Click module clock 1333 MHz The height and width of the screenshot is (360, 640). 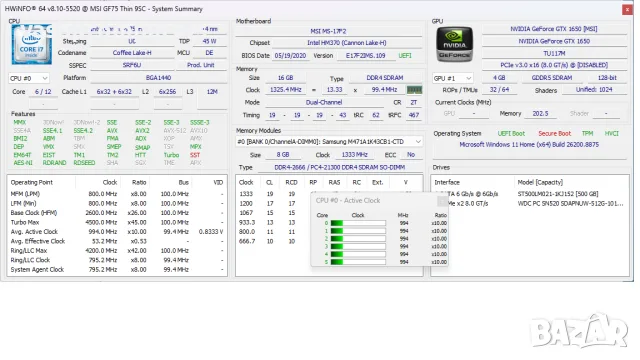point(354,155)
